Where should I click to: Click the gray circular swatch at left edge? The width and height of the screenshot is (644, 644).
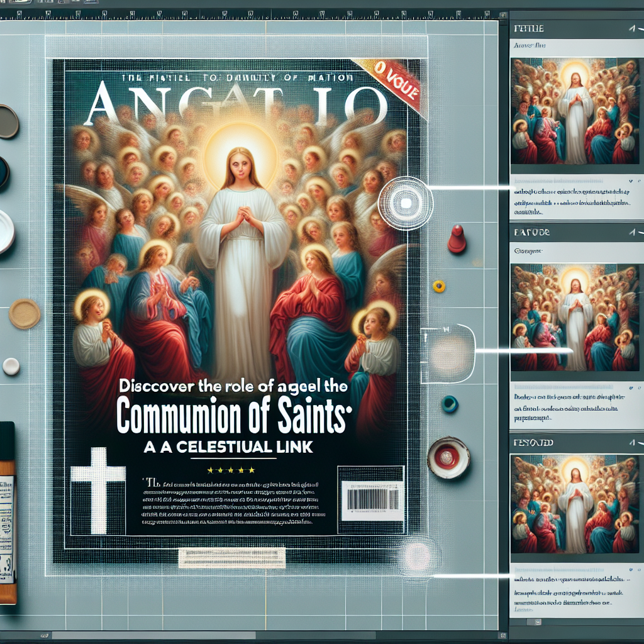[x=7, y=121]
